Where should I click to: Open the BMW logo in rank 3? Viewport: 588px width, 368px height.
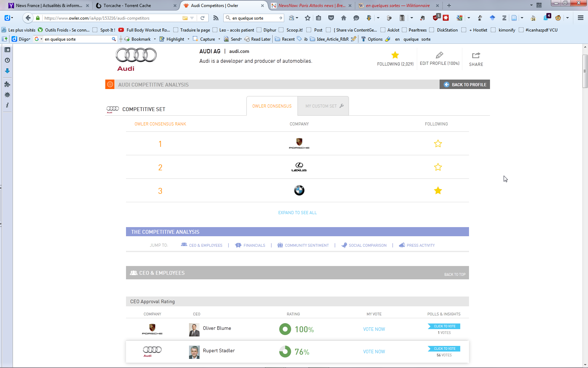pos(299,190)
